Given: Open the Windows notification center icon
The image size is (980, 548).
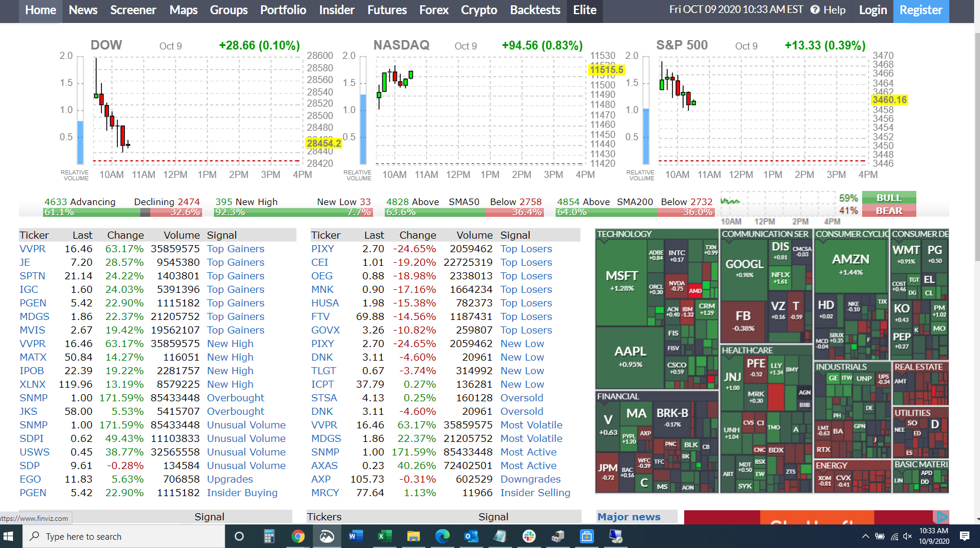Looking at the screenshot, I should pyautogui.click(x=965, y=536).
